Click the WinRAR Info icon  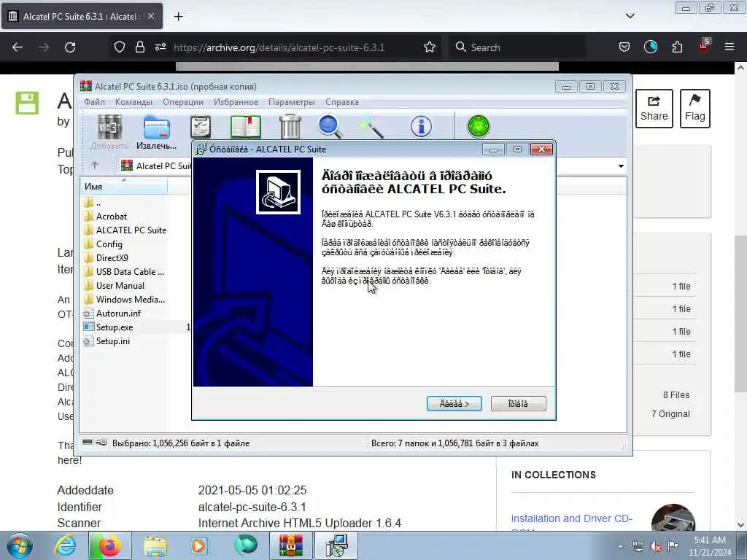click(421, 127)
